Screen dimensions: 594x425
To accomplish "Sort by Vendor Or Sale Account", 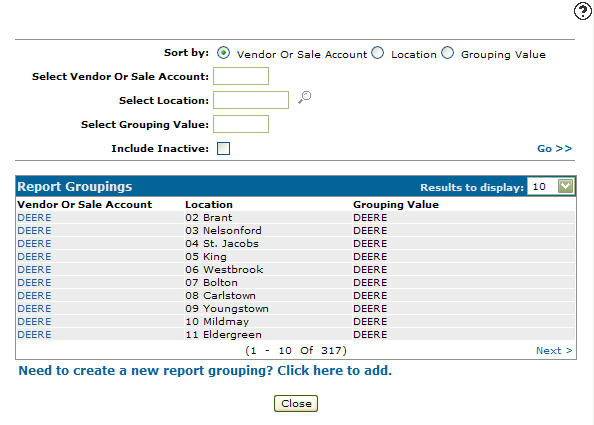I will click(x=224, y=53).
